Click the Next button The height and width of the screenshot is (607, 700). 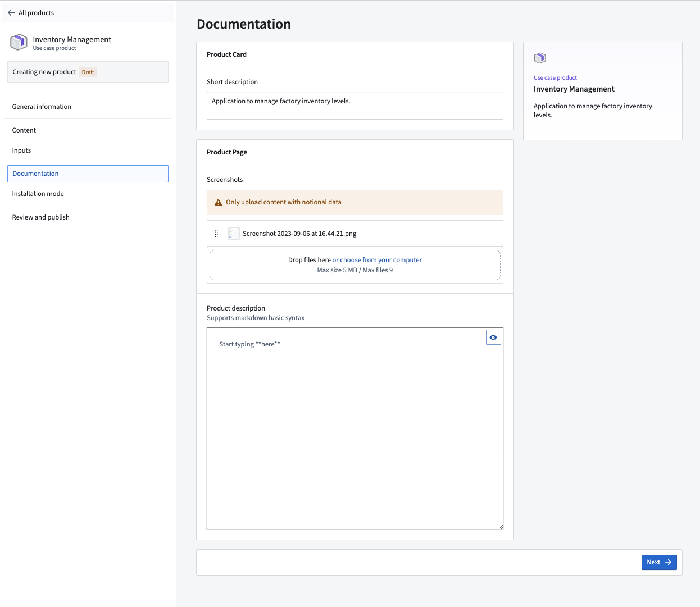click(659, 562)
